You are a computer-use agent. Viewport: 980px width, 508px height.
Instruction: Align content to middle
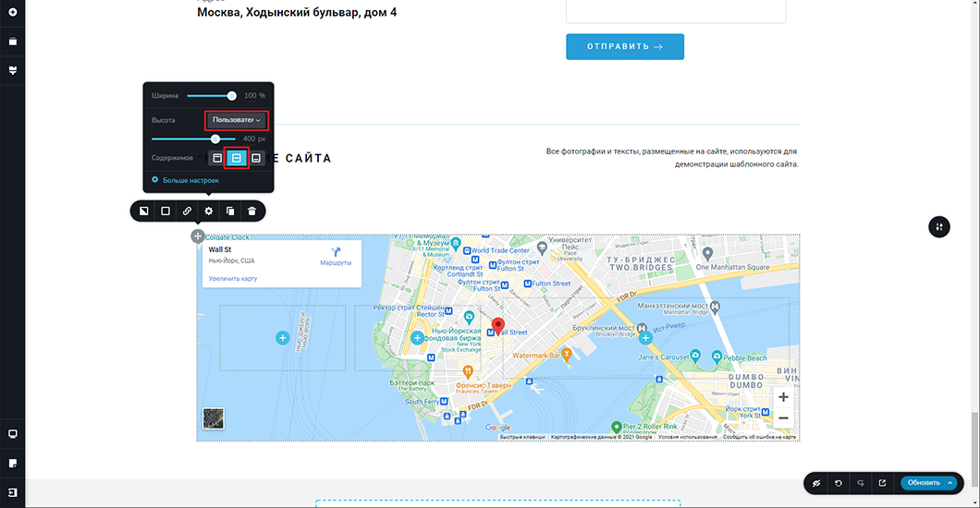[237, 158]
